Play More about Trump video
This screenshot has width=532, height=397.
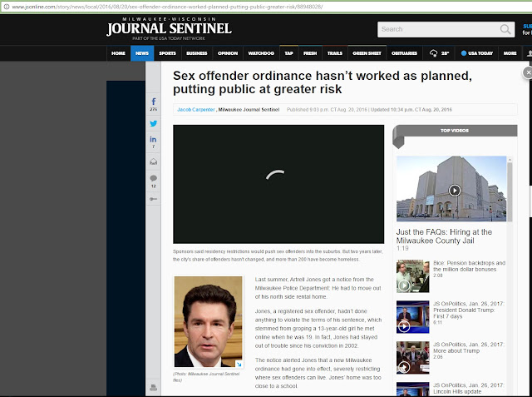(x=404, y=367)
